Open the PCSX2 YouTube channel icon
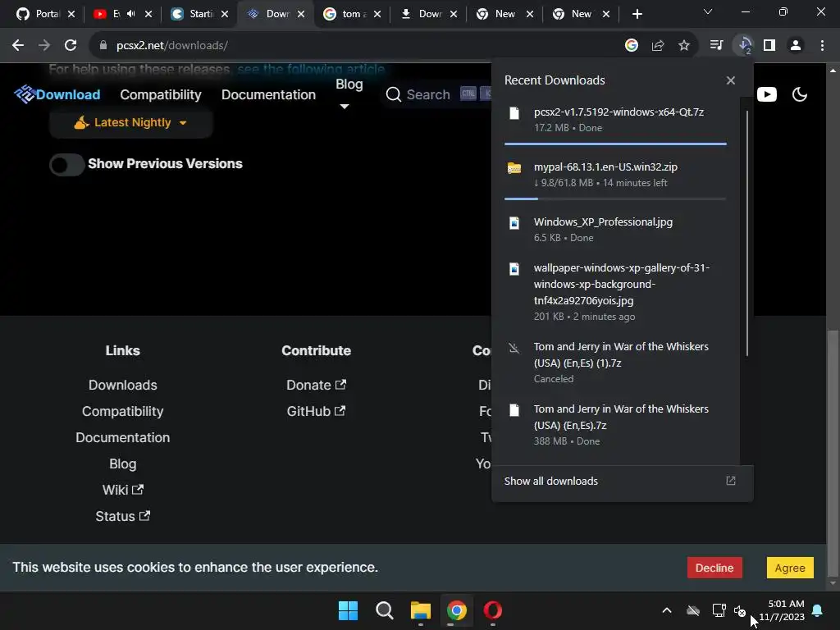Viewport: 840px width, 630px height. click(x=767, y=95)
